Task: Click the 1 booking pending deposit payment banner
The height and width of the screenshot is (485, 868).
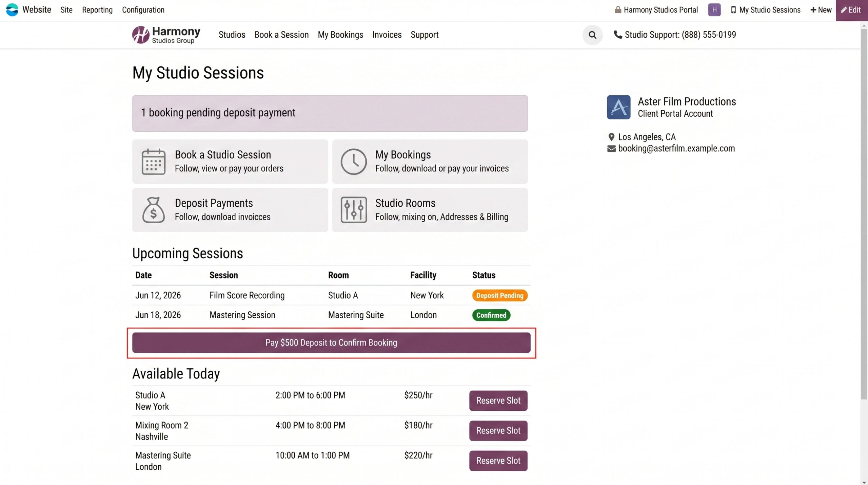Action: (x=330, y=113)
